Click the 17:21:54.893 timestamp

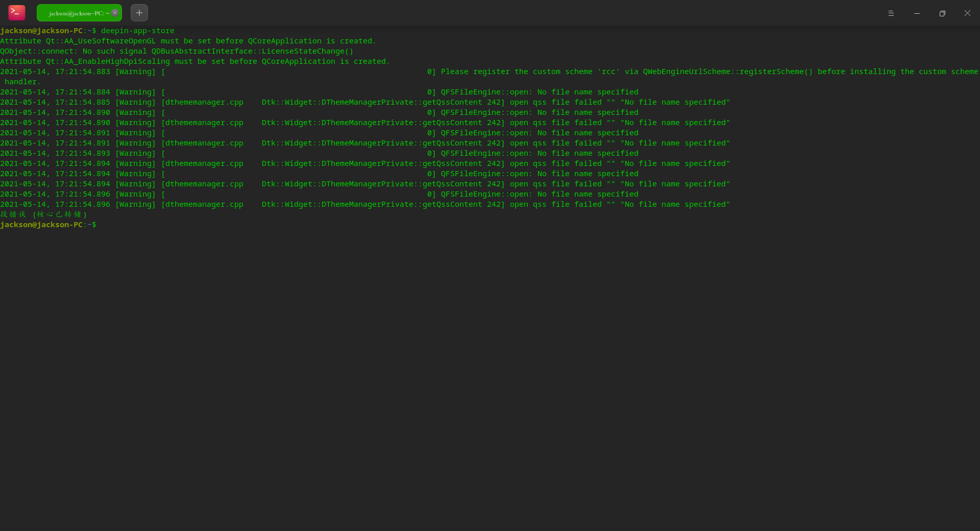pos(83,154)
